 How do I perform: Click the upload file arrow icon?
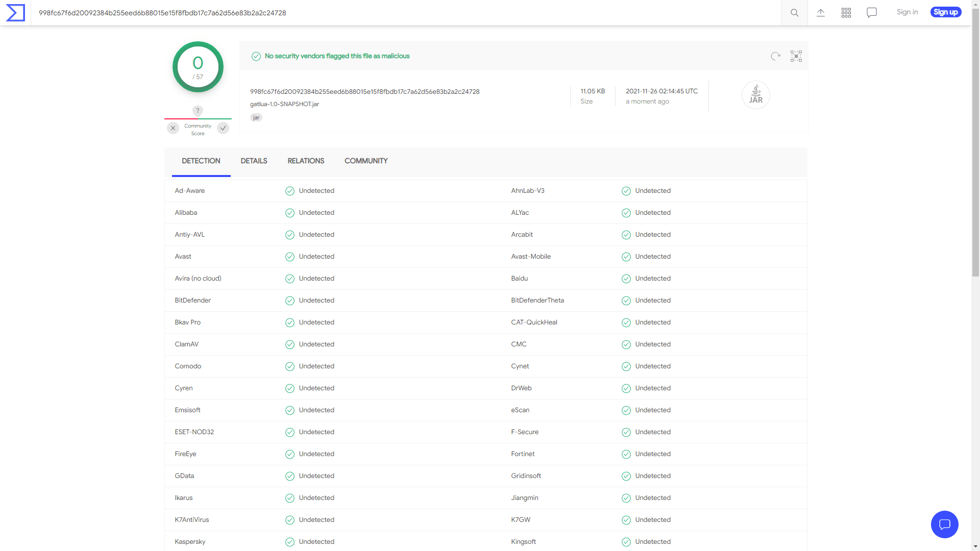click(x=821, y=13)
